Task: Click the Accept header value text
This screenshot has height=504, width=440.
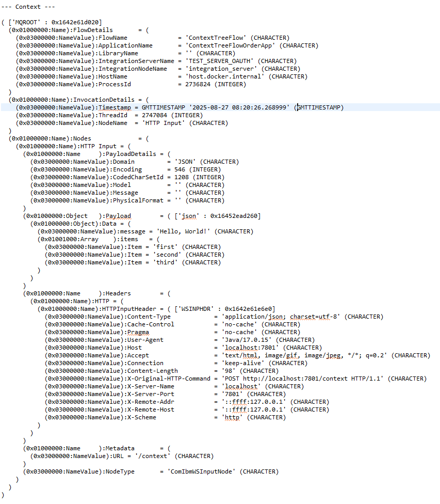Action: 304,355
